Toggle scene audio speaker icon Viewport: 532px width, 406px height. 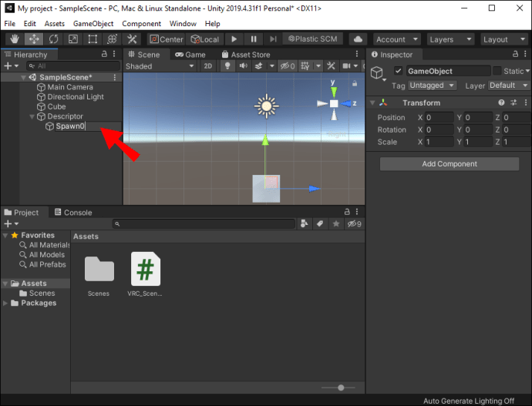coord(244,66)
